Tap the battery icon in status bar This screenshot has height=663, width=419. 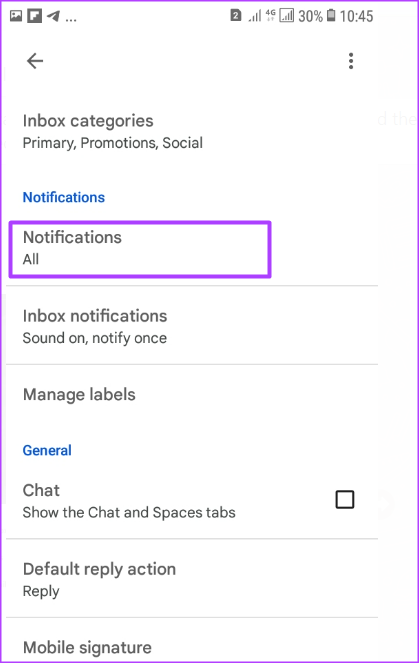331,16
